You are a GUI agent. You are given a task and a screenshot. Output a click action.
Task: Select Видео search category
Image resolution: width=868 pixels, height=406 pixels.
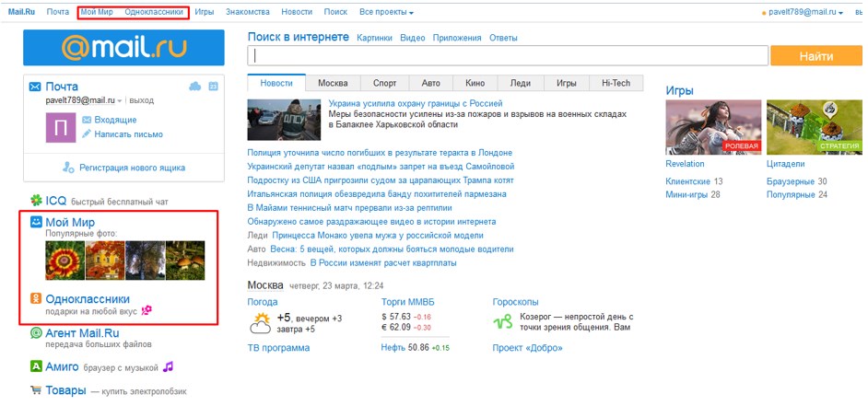tap(413, 38)
